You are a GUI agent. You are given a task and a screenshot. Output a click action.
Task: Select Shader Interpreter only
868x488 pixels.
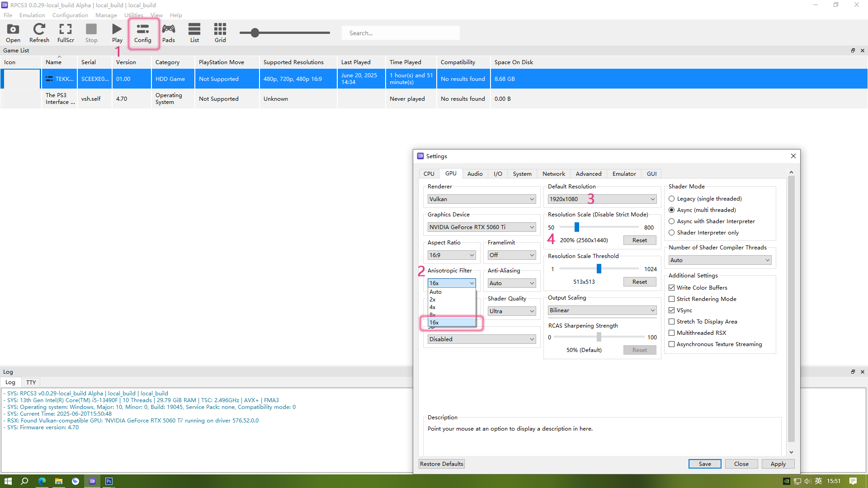tap(703, 233)
